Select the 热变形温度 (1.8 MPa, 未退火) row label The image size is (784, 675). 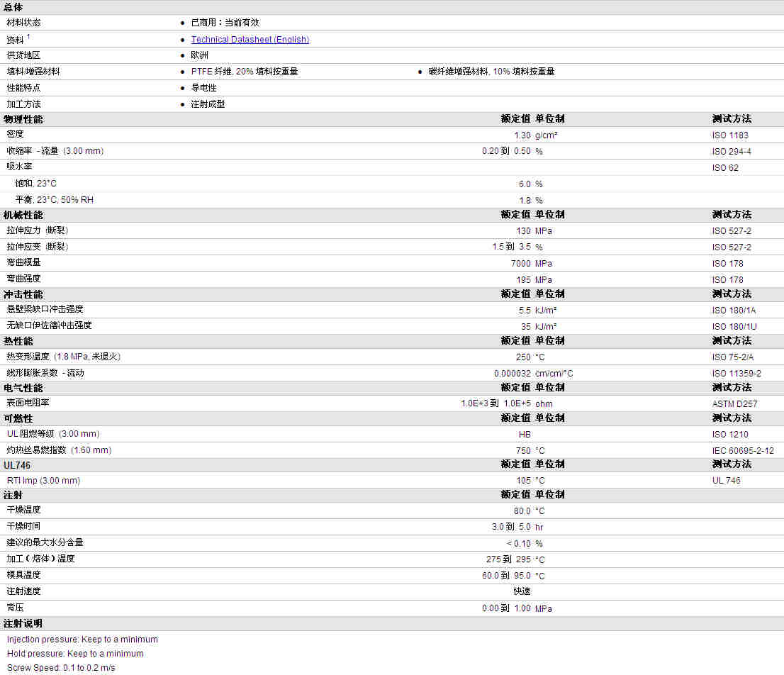tap(64, 357)
